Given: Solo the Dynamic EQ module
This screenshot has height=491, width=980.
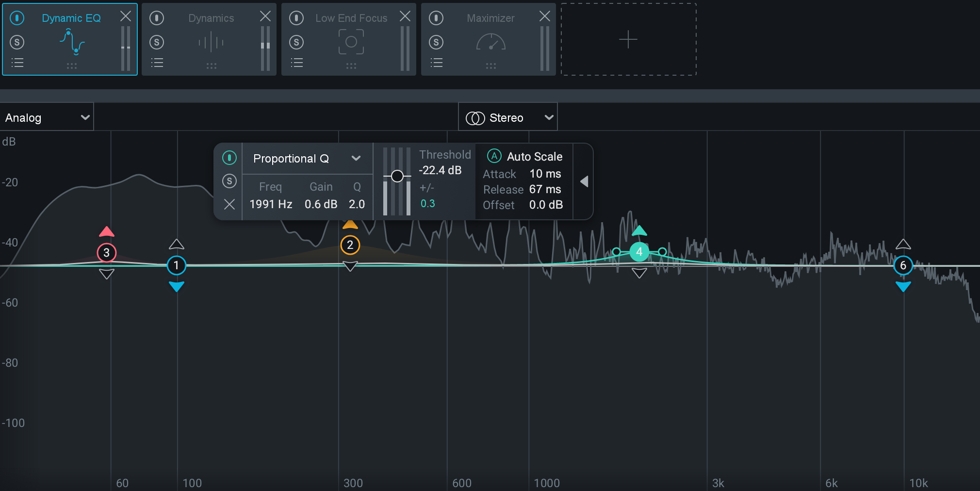Looking at the screenshot, I should [17, 42].
